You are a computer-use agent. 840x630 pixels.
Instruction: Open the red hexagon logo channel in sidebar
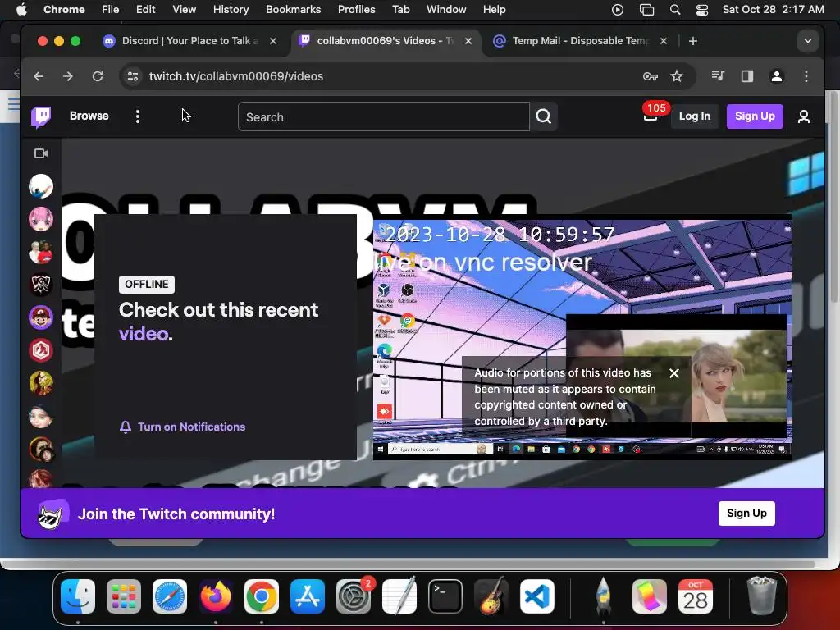click(x=41, y=350)
